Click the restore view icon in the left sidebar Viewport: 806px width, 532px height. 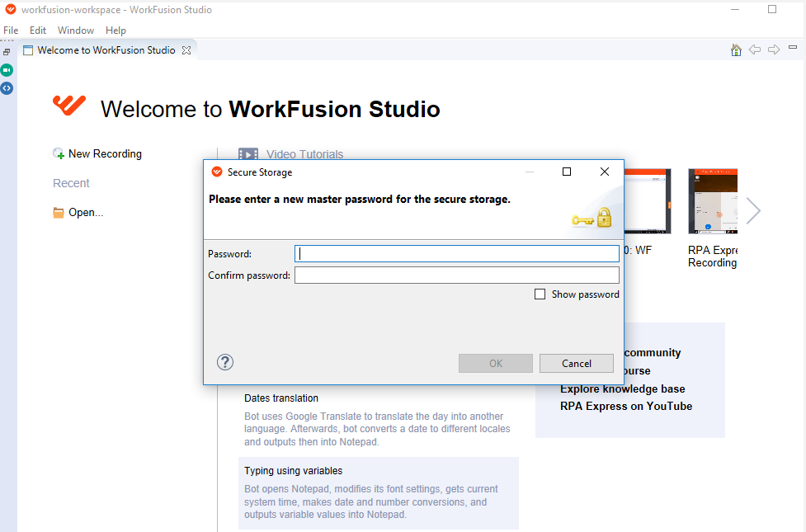[7, 52]
